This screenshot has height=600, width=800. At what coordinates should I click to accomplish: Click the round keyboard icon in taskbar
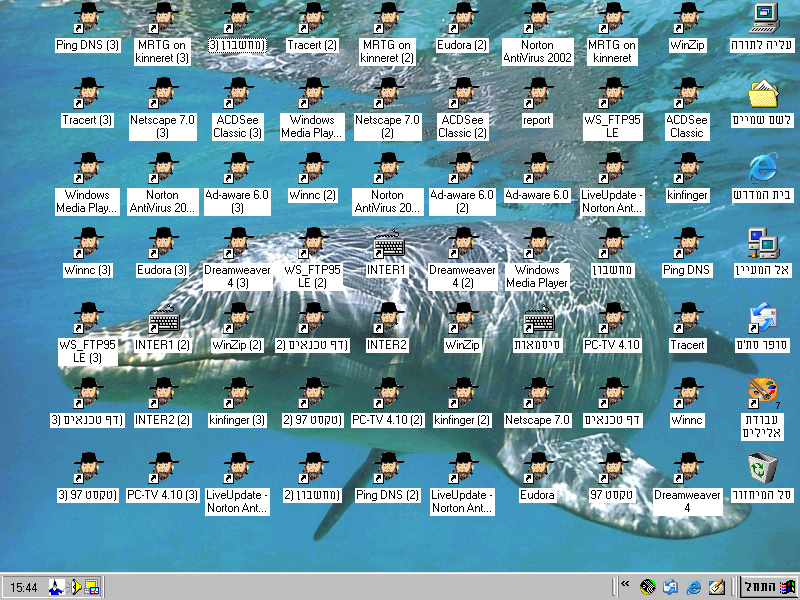coord(648,587)
